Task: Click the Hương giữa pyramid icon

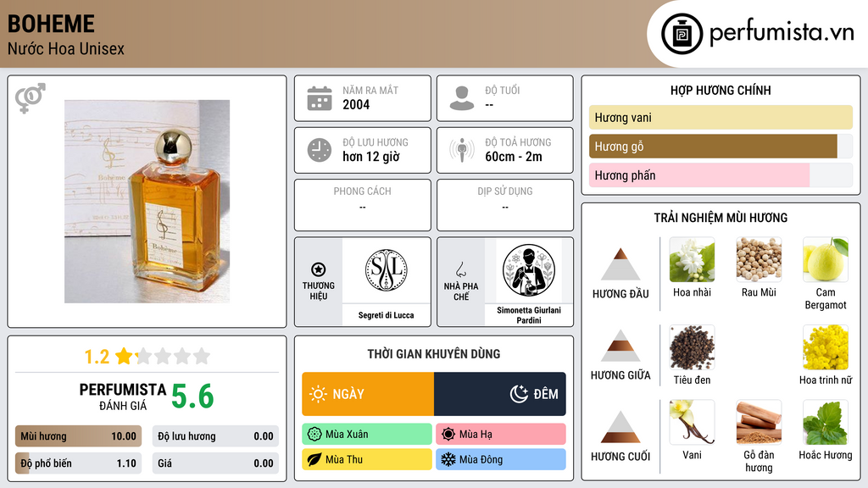Action: click(620, 346)
